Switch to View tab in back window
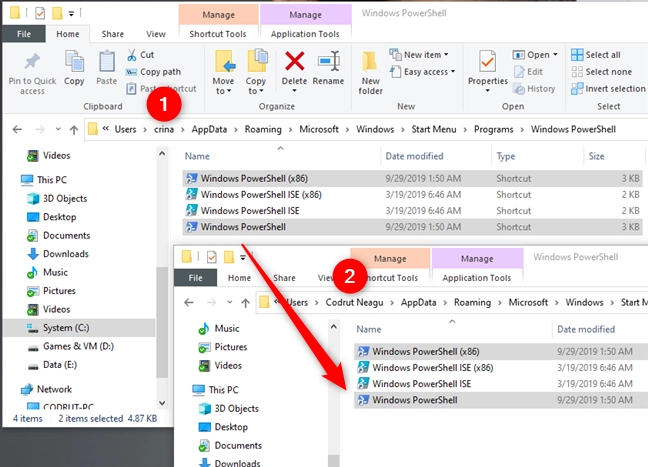Image resolution: width=648 pixels, height=467 pixels. point(156,34)
